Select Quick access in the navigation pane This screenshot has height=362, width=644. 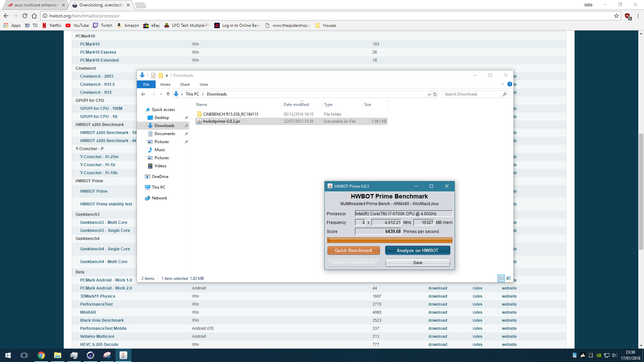point(163,110)
